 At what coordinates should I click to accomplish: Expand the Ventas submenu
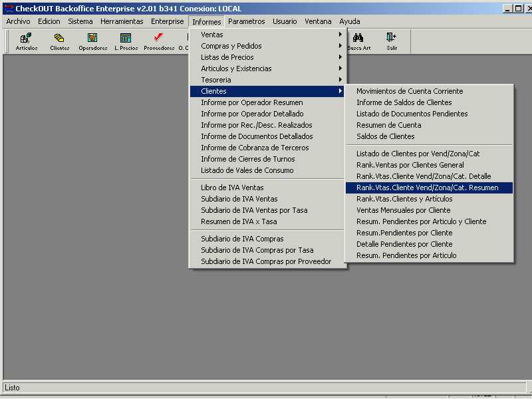[267, 35]
